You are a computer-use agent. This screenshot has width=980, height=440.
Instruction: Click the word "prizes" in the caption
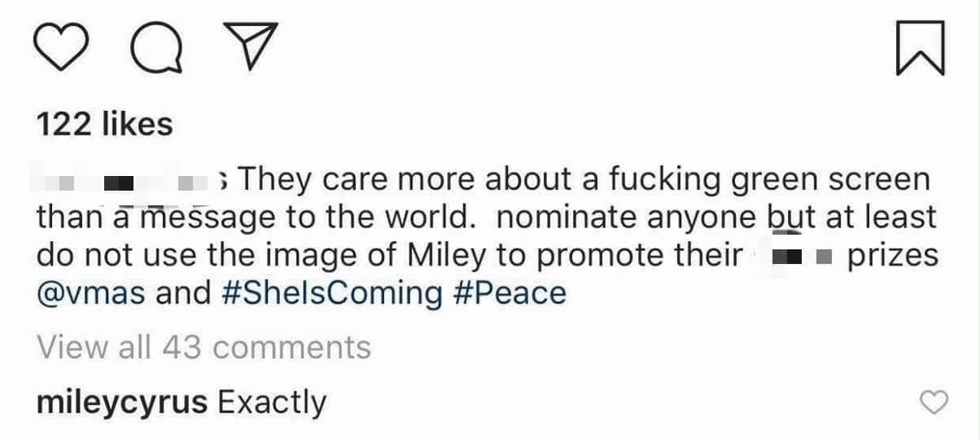click(x=893, y=255)
